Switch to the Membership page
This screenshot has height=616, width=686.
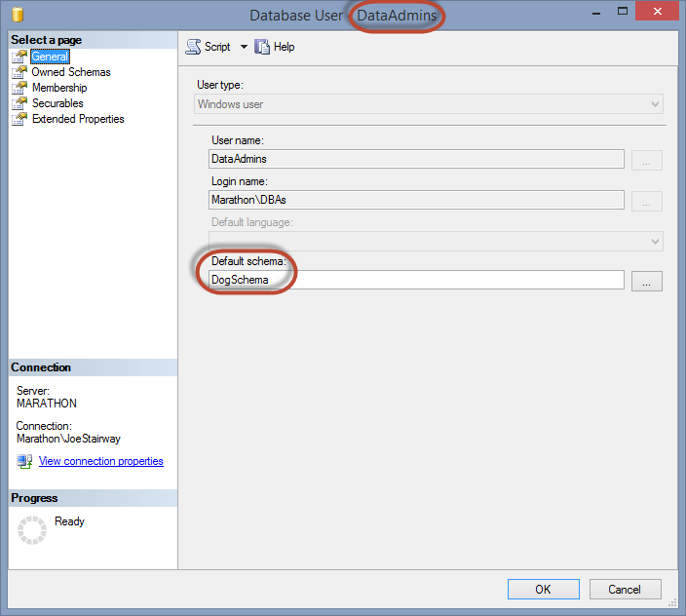click(x=59, y=88)
